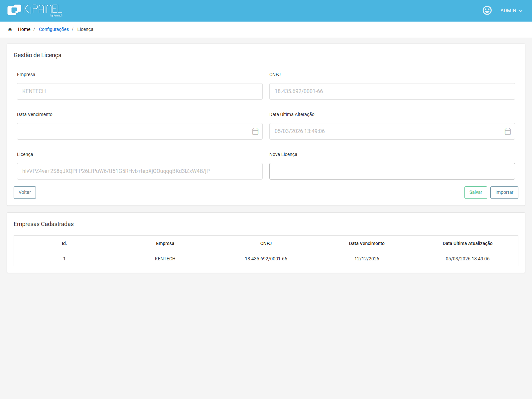
Task: Click the CNPJ table column header
Action: click(x=266, y=244)
